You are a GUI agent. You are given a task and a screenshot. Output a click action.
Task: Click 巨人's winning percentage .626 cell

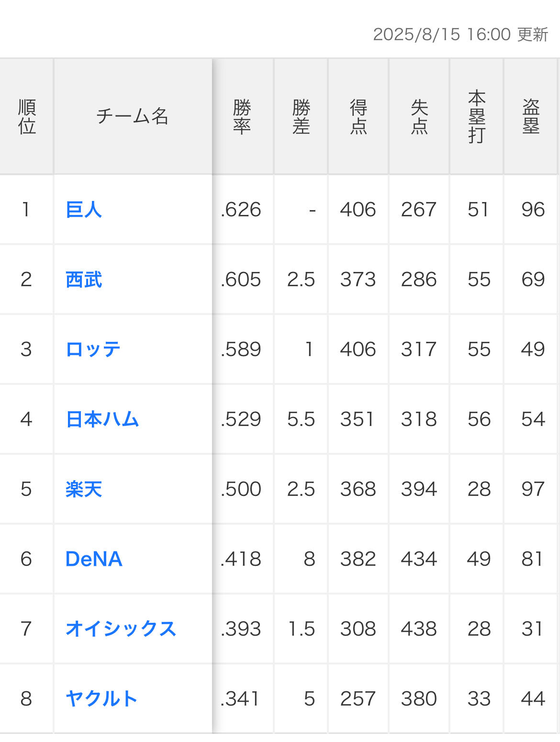pyautogui.click(x=241, y=210)
